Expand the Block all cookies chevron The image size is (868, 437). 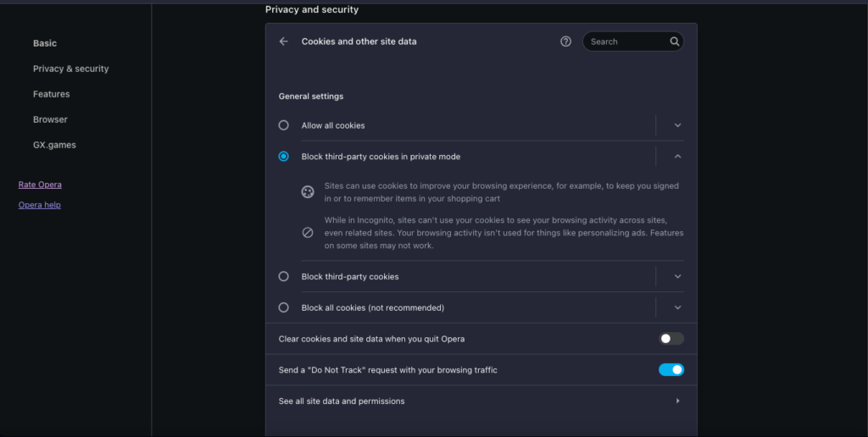point(677,307)
